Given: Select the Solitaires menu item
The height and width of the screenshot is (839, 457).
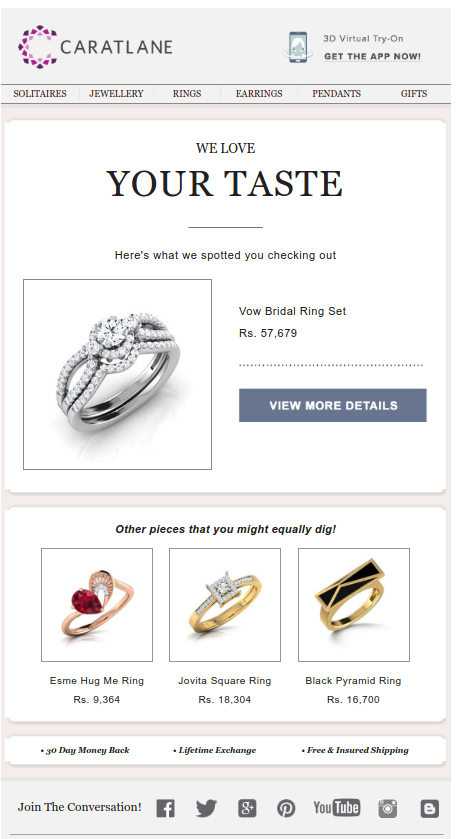Looking at the screenshot, I should pyautogui.click(x=40, y=94).
